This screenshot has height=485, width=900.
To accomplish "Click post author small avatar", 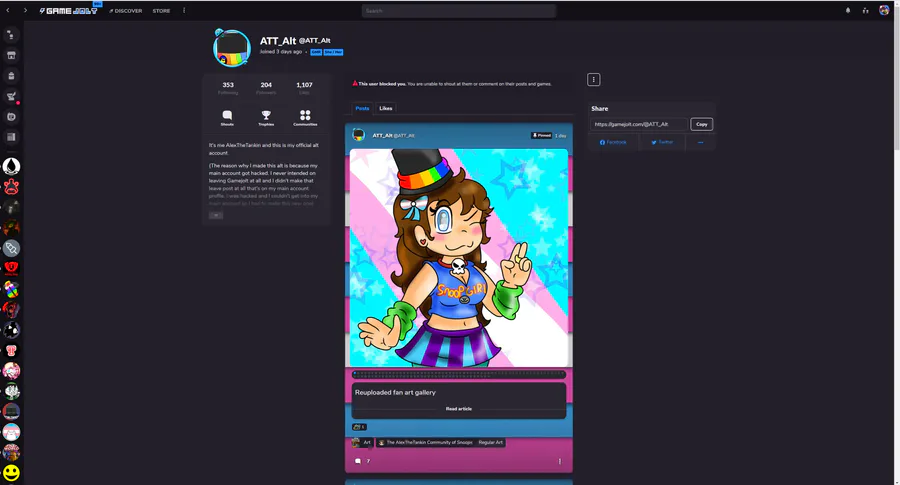I will click(359, 135).
